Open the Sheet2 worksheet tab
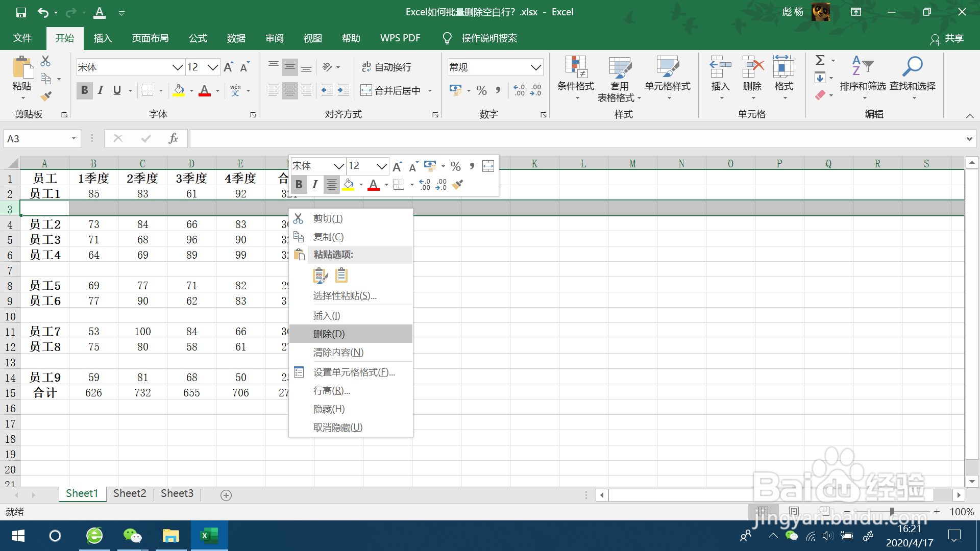This screenshot has height=551, width=980. click(x=130, y=493)
